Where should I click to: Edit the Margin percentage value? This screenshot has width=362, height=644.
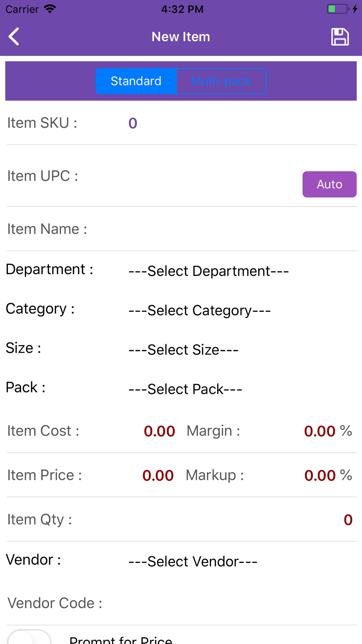coord(320,431)
